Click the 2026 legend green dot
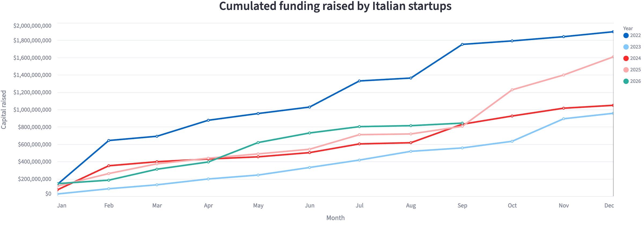The height and width of the screenshot is (229, 644). pyautogui.click(x=626, y=81)
